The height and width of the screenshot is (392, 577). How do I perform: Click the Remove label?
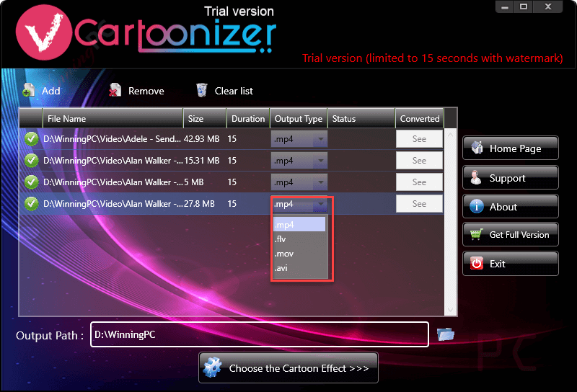(x=146, y=91)
